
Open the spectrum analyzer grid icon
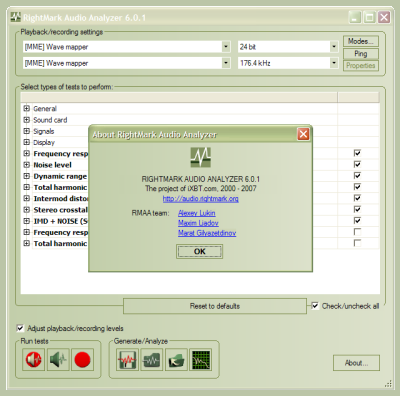pyautogui.click(x=201, y=360)
